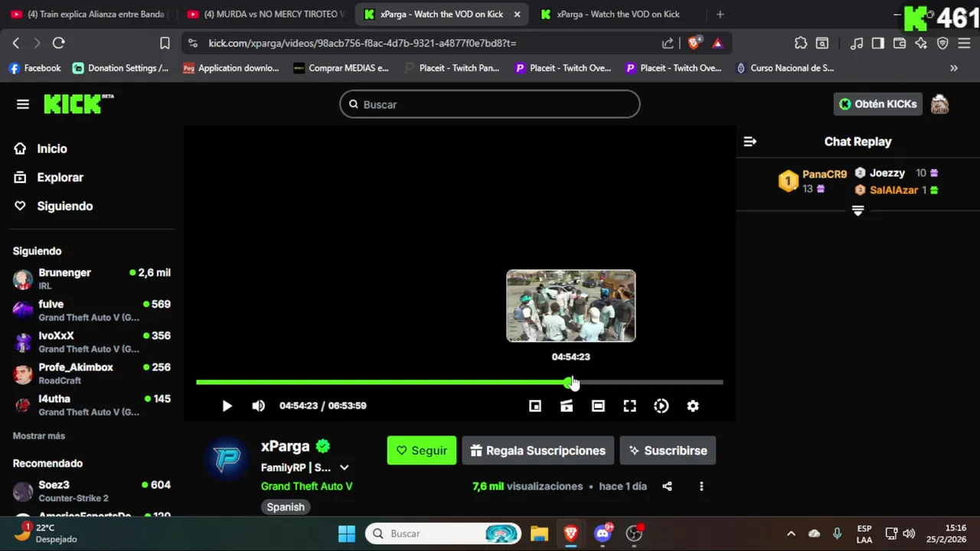This screenshot has height=551, width=980.
Task: Expand the stream title chevron
Action: [x=345, y=468]
